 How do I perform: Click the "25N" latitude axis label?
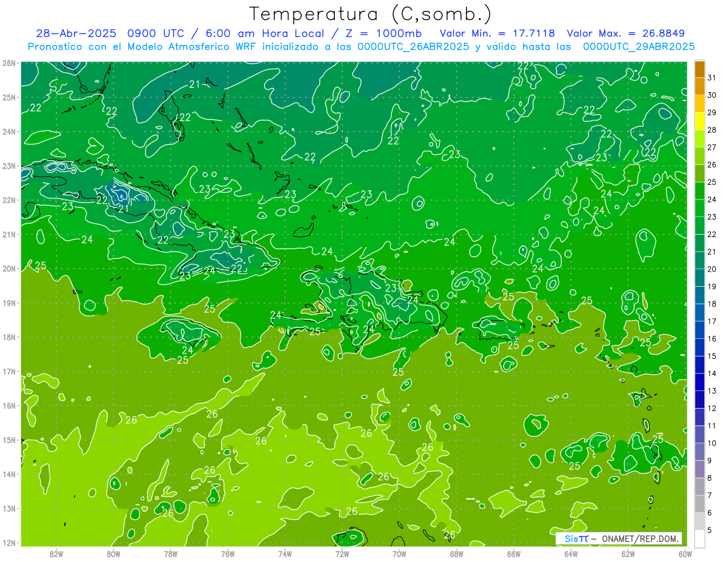tap(8, 98)
